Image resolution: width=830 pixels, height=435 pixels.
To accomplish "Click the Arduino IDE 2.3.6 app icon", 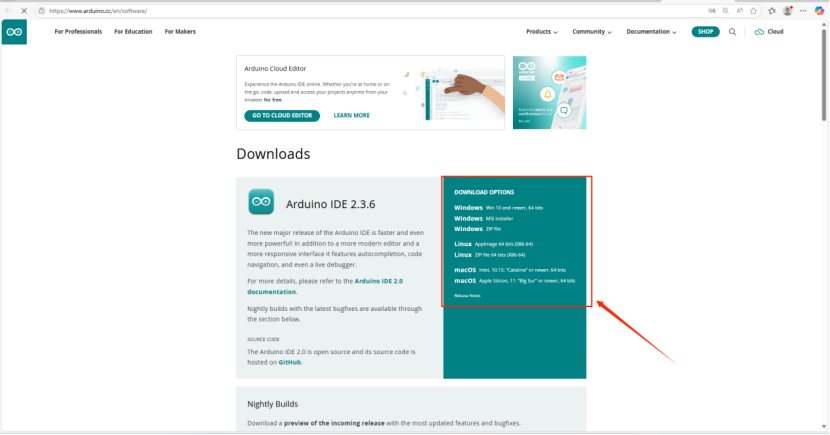I will click(x=261, y=202).
